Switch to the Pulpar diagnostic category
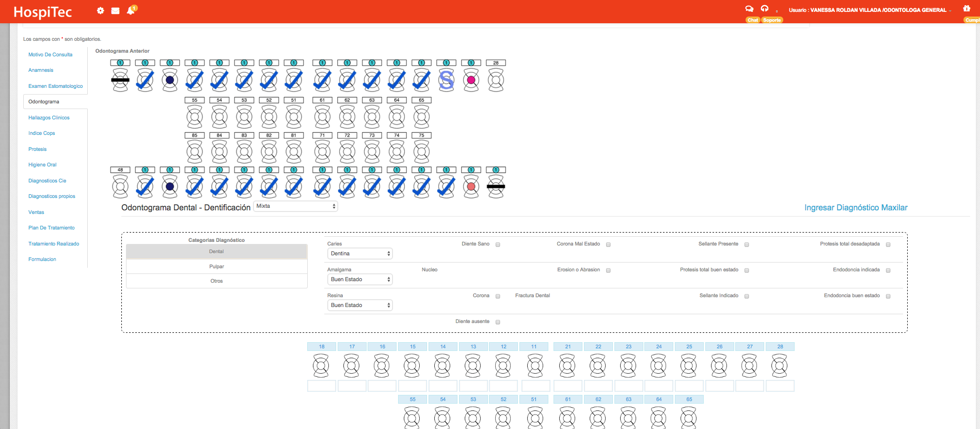980x429 pixels. click(x=216, y=267)
